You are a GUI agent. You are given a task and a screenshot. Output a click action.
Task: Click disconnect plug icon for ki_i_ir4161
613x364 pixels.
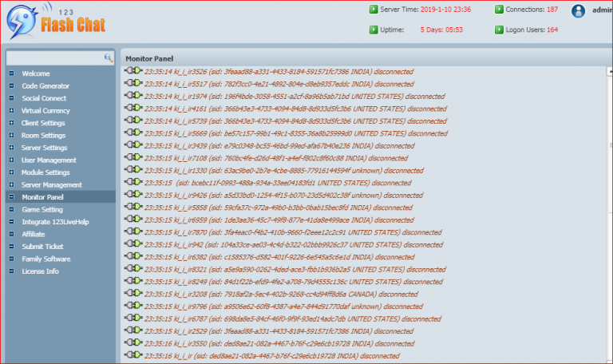click(133, 108)
